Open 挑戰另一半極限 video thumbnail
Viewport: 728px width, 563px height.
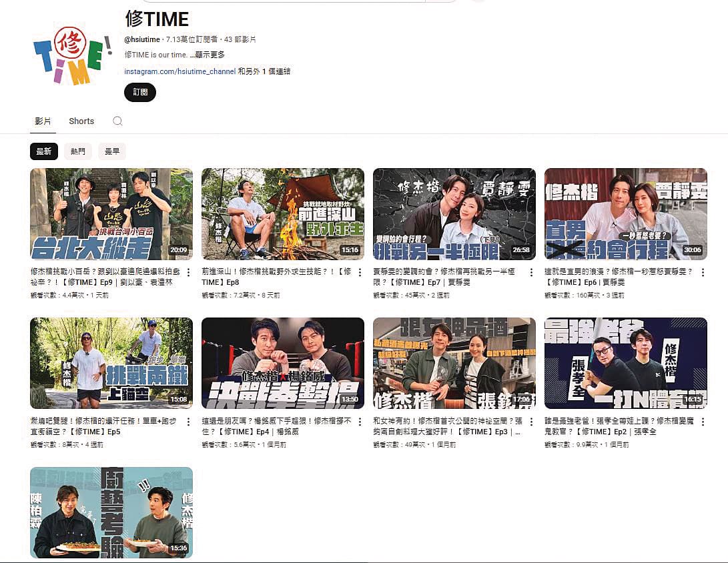point(454,214)
